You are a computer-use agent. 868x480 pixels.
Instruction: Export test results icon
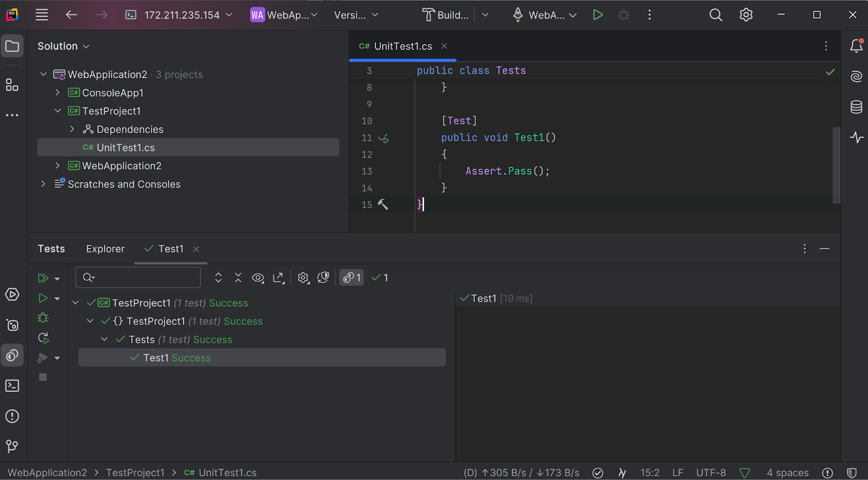tap(278, 278)
